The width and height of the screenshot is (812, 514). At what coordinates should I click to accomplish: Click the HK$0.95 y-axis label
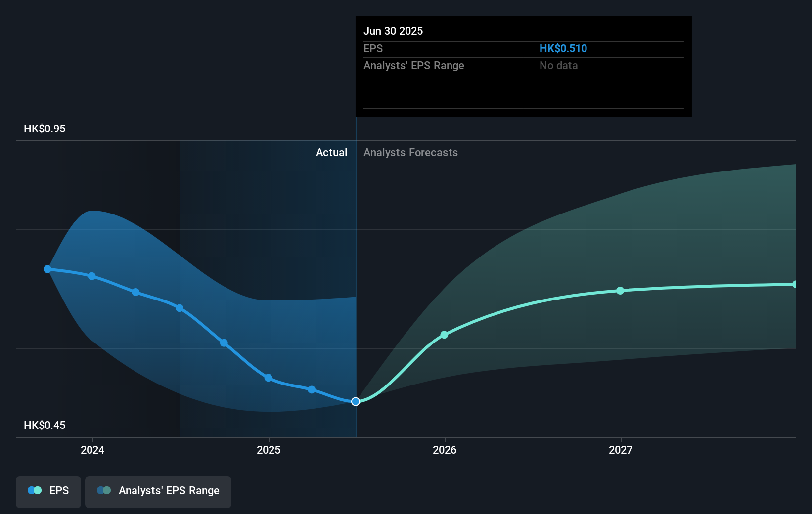45,129
